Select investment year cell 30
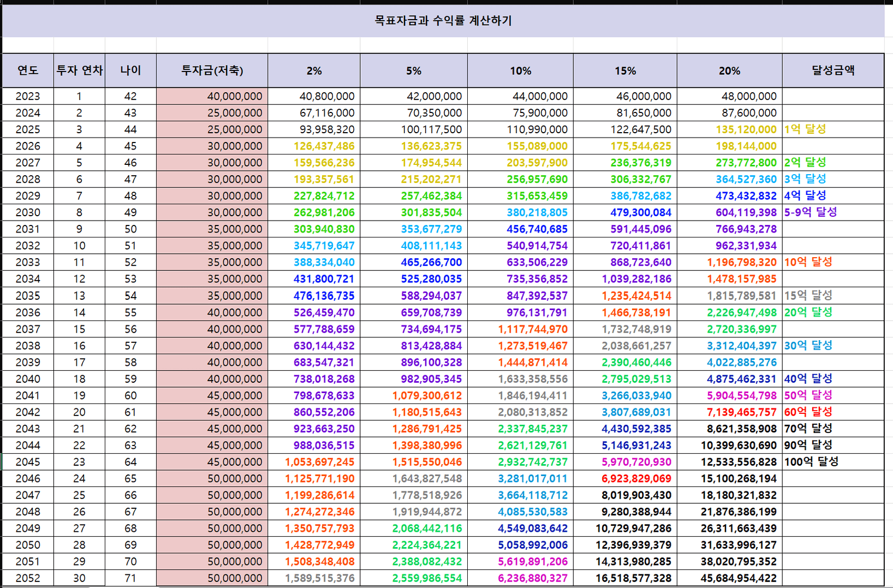 coord(79,578)
